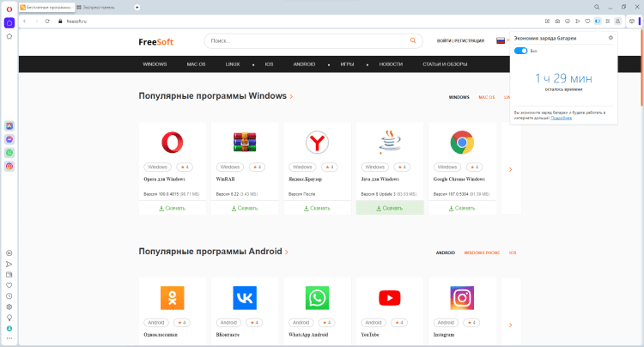Click the orange page scrollbar
The width and height of the screenshot is (644, 347).
tap(641, 68)
